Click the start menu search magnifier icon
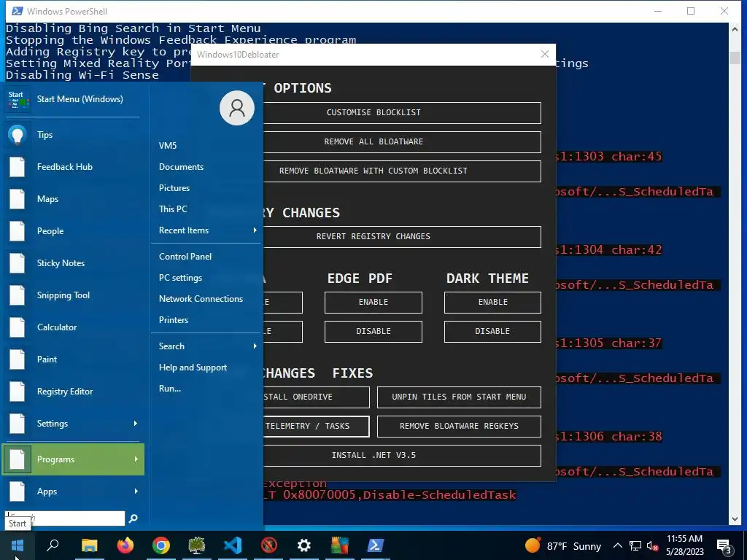Screen dimensions: 747x560 pos(133,518)
